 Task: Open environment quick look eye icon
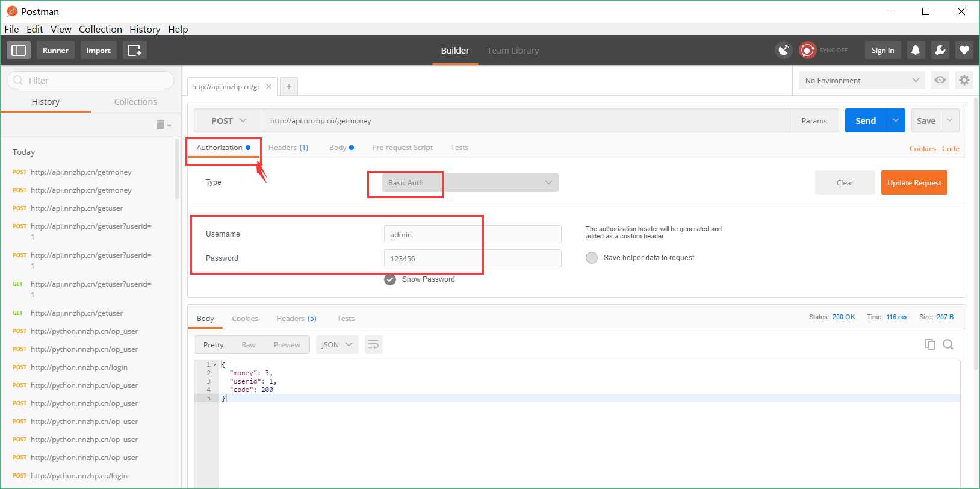tap(940, 80)
